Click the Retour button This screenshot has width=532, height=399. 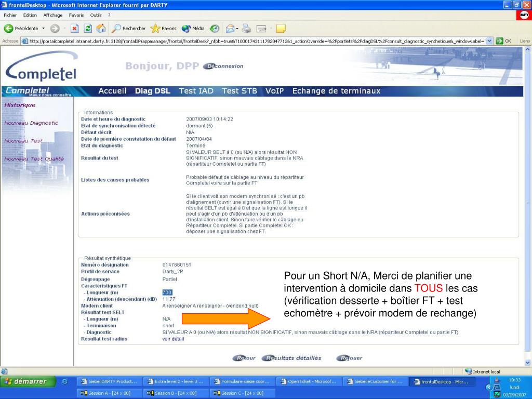(244, 358)
